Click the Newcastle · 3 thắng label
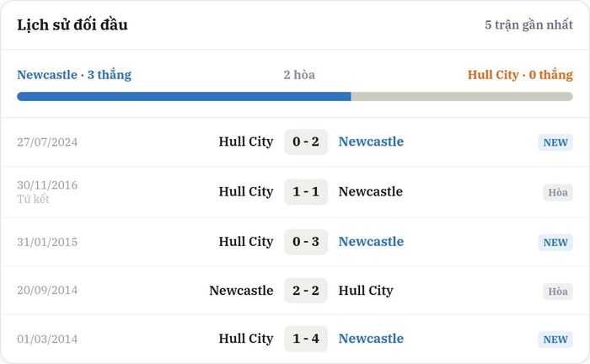Viewport: 590px width, 364px height. [74, 75]
